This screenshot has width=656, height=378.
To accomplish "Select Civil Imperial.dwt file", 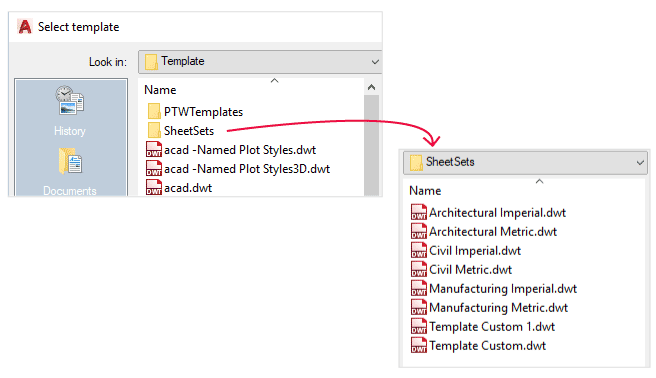I will (475, 250).
